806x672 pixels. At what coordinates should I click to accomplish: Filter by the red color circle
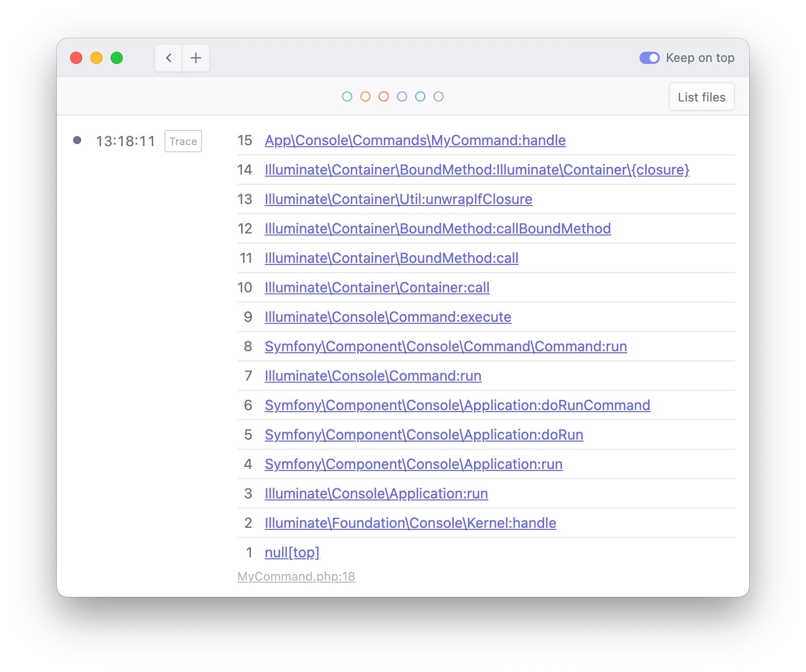coord(384,96)
